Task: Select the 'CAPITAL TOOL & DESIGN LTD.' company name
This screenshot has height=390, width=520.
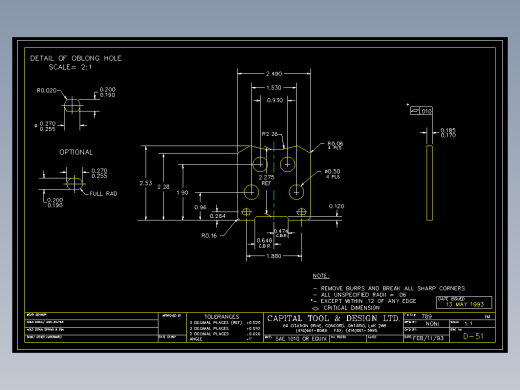Action: click(x=333, y=318)
